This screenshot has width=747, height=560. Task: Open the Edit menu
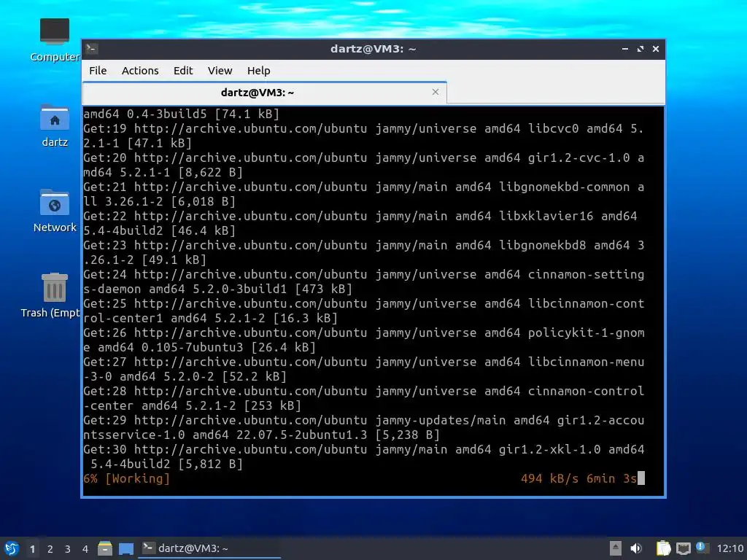pyautogui.click(x=183, y=71)
